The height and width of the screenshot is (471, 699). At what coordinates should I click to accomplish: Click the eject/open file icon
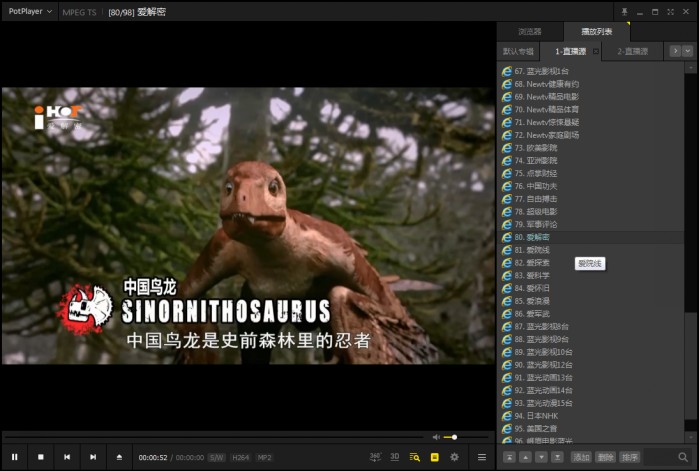click(x=119, y=457)
